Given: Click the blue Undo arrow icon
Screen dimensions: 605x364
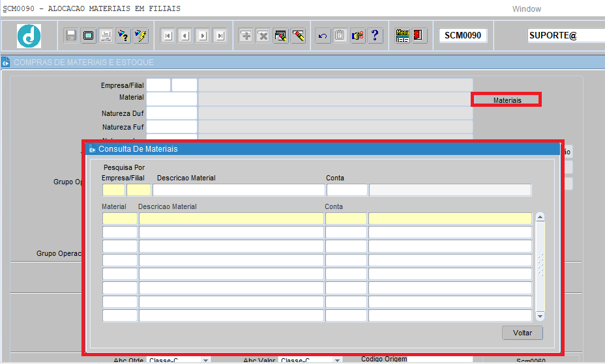Looking at the screenshot, I should [x=323, y=36].
